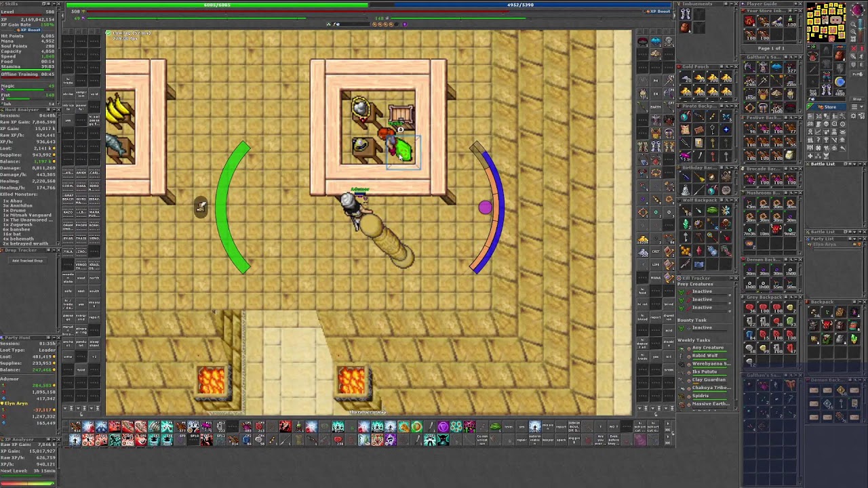This screenshot has width=868, height=488.
Task: Click the LIFE hotkey button
Action: pyautogui.click(x=656, y=264)
